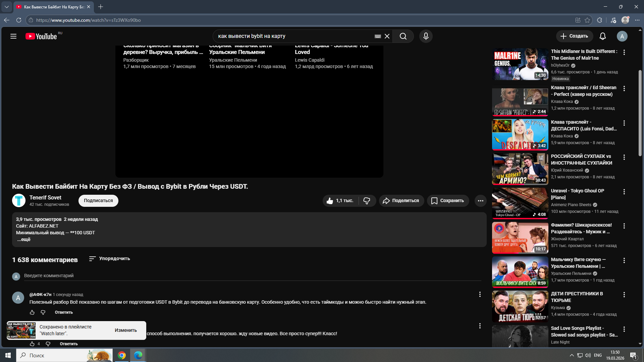Image resolution: width=644 pixels, height=362 pixels.
Task: Open the browser tab list chevron
Action: [6, 7]
